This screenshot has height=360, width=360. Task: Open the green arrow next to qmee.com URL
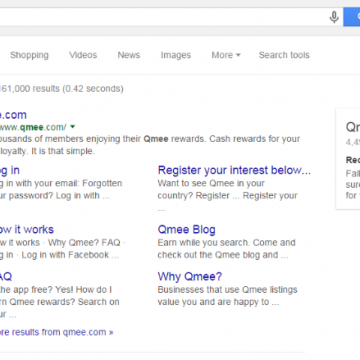[73, 127]
